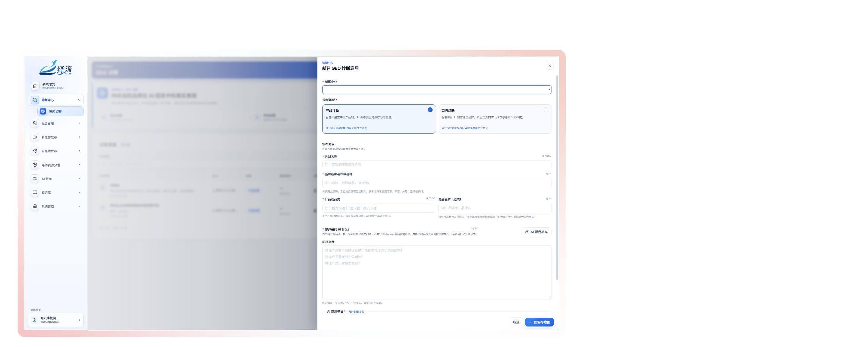Click the 自媒体发布 paper plane icon
The height and width of the screenshot is (347, 868).
pos(35,151)
